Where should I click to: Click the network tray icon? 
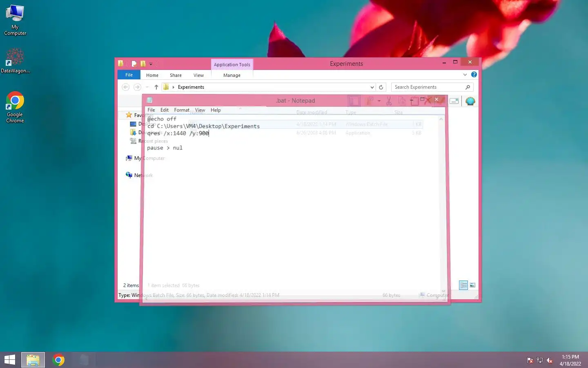540,360
